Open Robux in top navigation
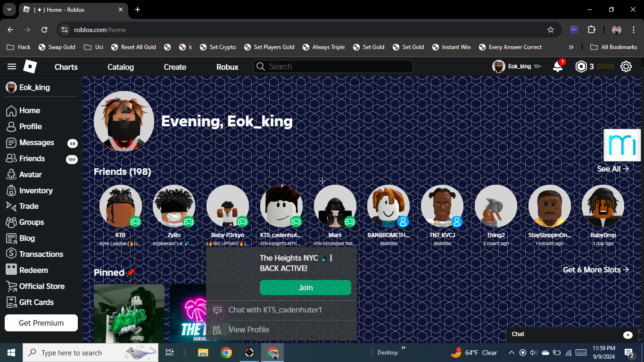 click(227, 67)
